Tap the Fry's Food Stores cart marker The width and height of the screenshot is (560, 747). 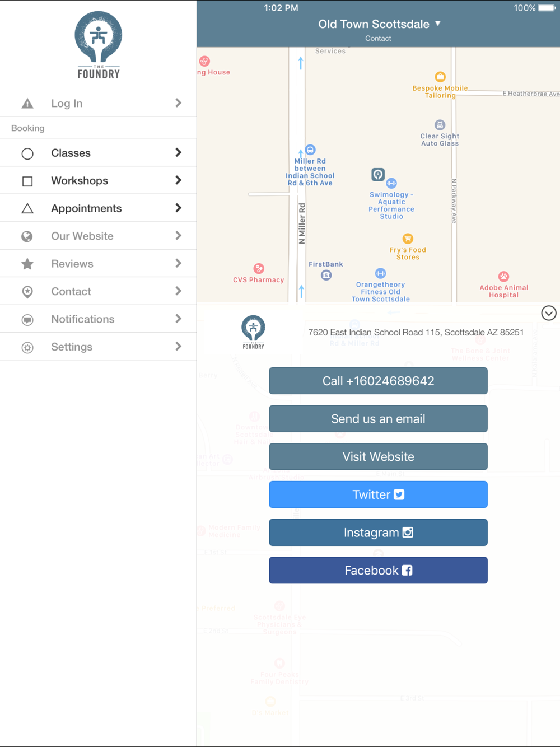click(408, 239)
